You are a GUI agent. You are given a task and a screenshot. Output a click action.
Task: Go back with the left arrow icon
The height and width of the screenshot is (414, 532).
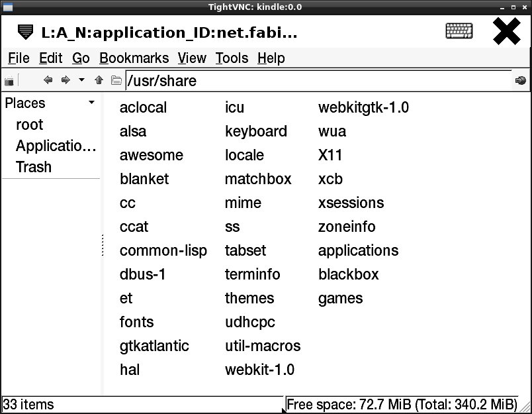pyautogui.click(x=48, y=80)
